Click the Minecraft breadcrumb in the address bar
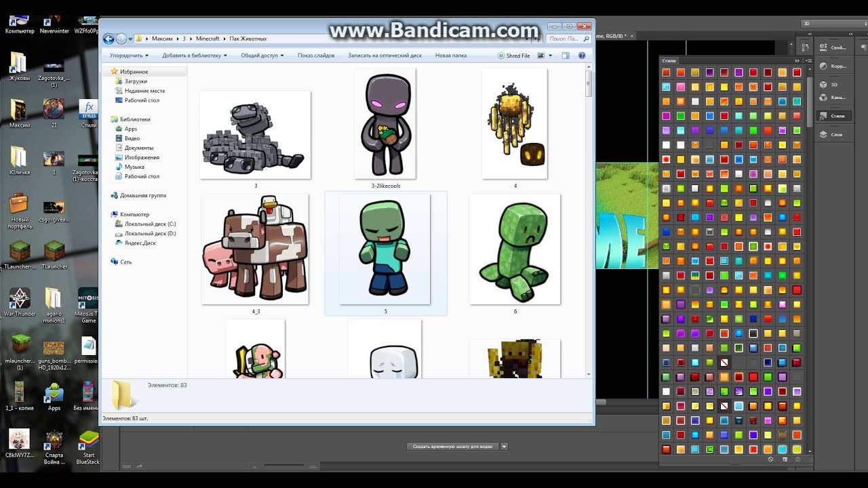 (x=208, y=39)
